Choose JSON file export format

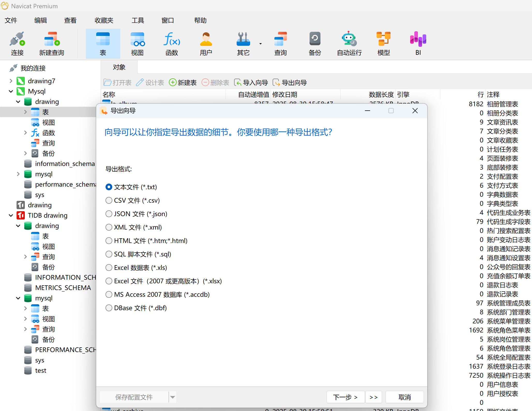(109, 214)
